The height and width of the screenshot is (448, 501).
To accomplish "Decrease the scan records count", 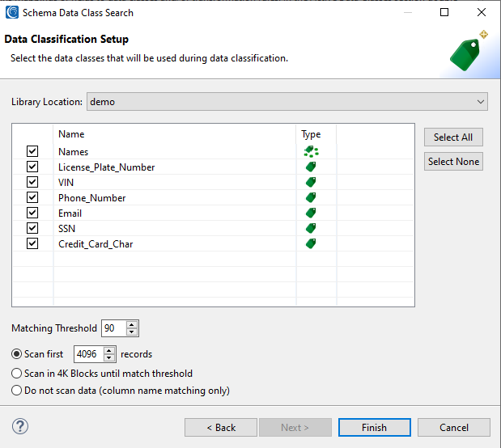I will pyautogui.click(x=110, y=358).
